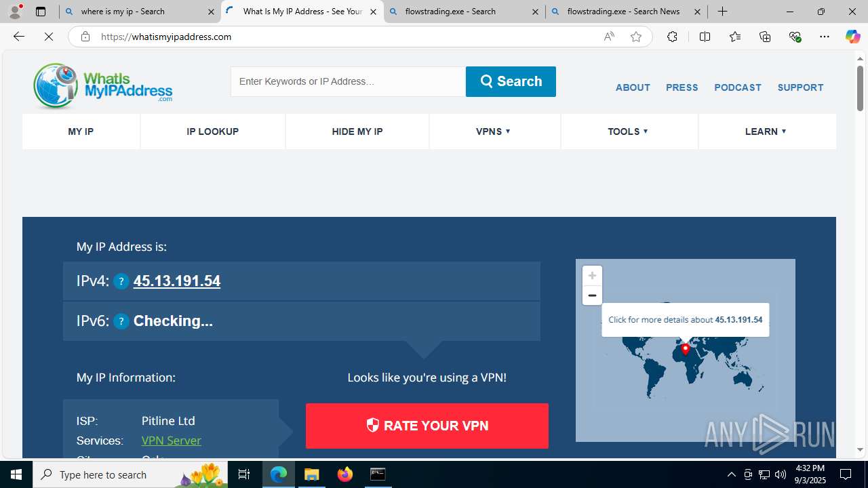This screenshot has height=488, width=868.
Task: Open the ABOUT link
Action: (633, 87)
